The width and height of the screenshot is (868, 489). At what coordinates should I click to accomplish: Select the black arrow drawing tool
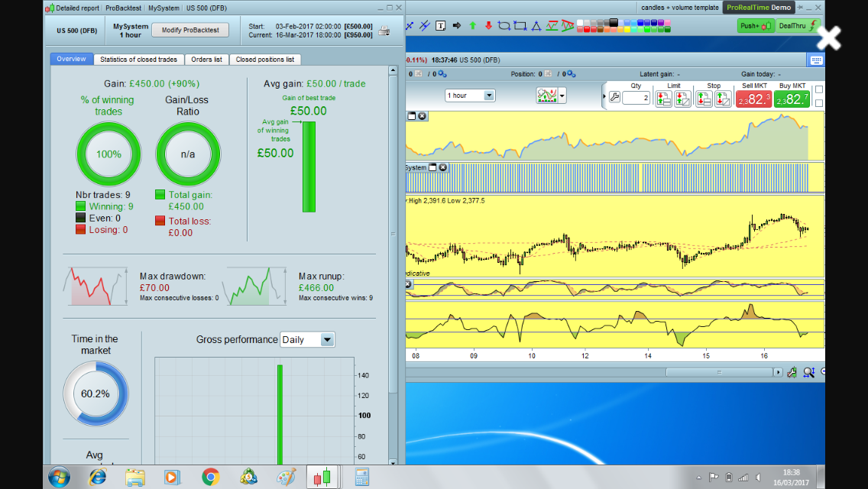(457, 25)
